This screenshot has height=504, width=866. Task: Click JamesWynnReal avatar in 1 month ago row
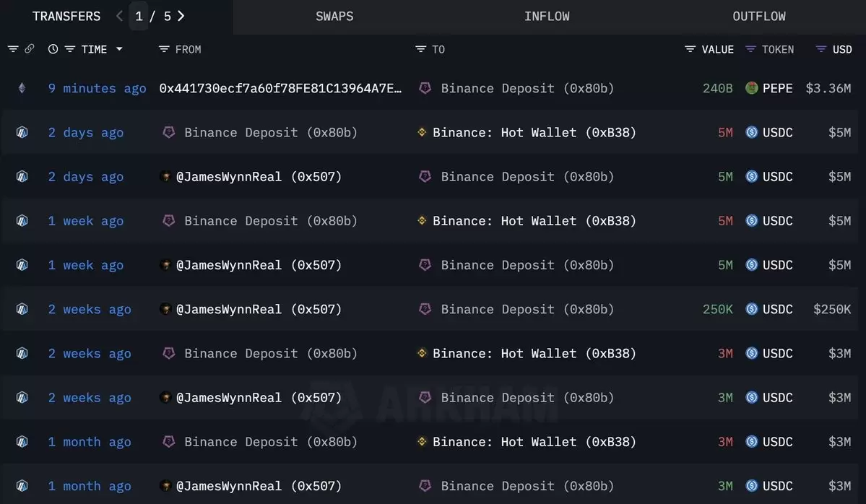coord(165,485)
